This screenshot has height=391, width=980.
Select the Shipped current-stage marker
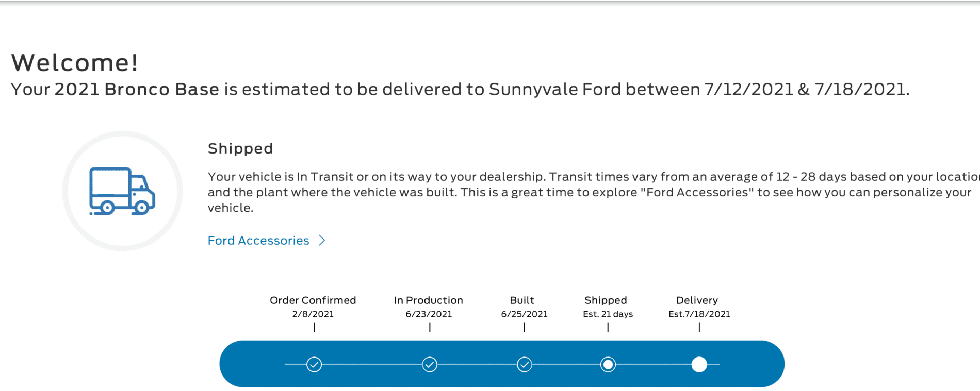click(x=608, y=365)
